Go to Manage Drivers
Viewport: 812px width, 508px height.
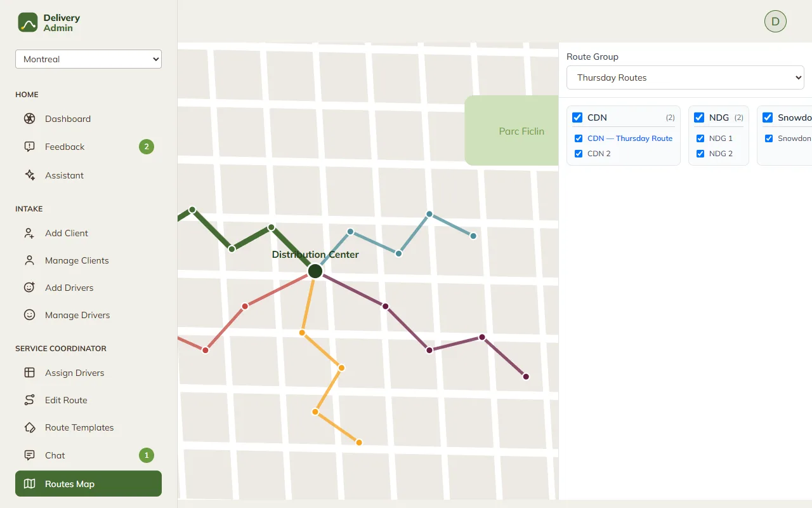tap(88, 315)
